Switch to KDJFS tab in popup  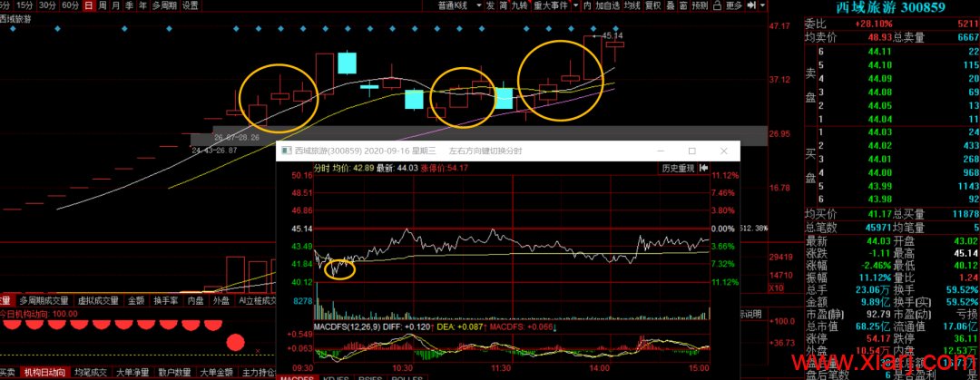(335, 377)
